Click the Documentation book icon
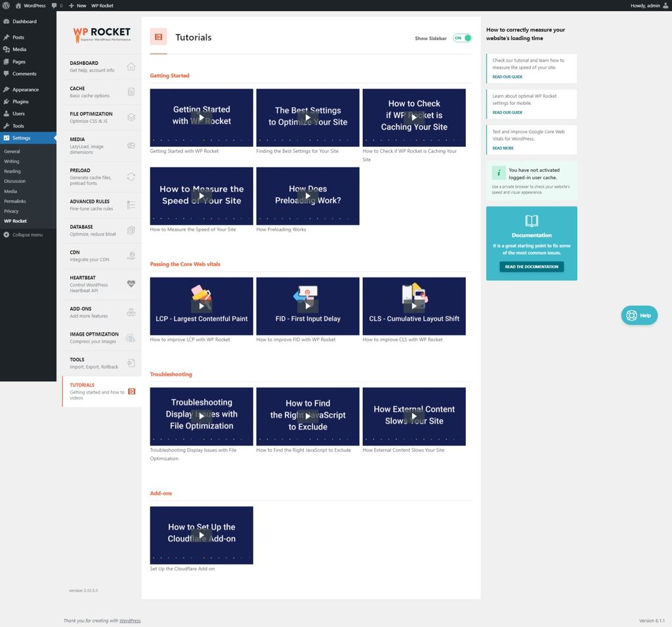 click(x=532, y=220)
